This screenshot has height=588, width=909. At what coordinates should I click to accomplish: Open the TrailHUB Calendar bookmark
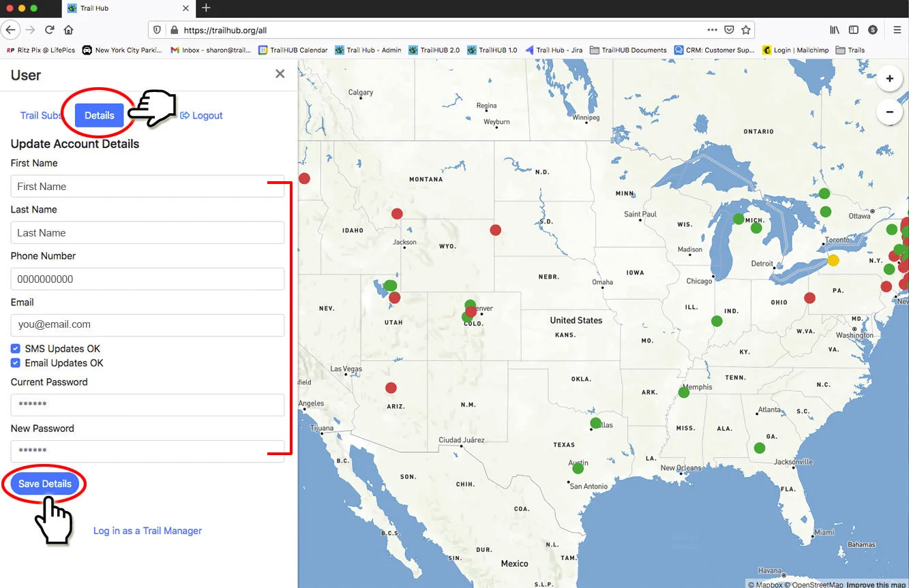(293, 50)
